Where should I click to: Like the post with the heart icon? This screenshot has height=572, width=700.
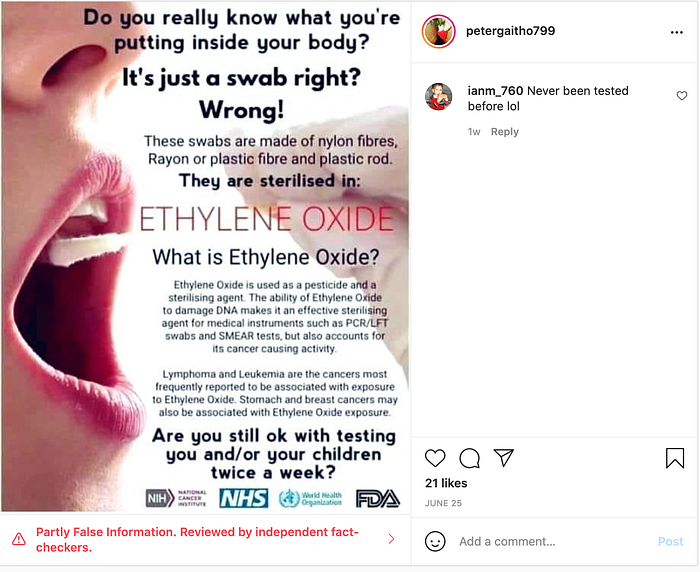[x=435, y=458]
